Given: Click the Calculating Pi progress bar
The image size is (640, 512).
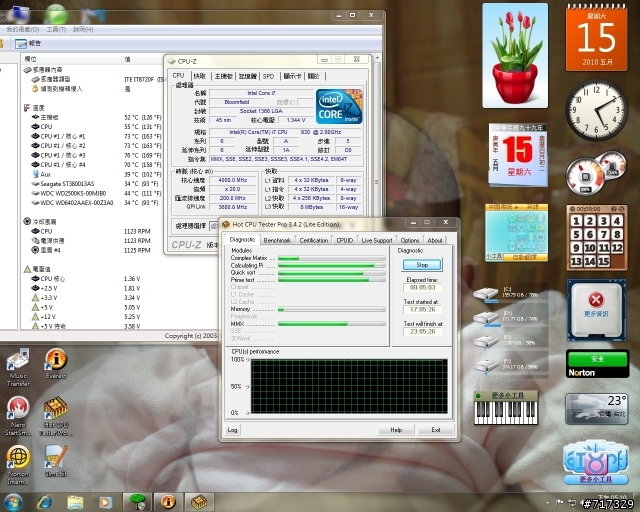Looking at the screenshot, I should pyautogui.click(x=332, y=266).
